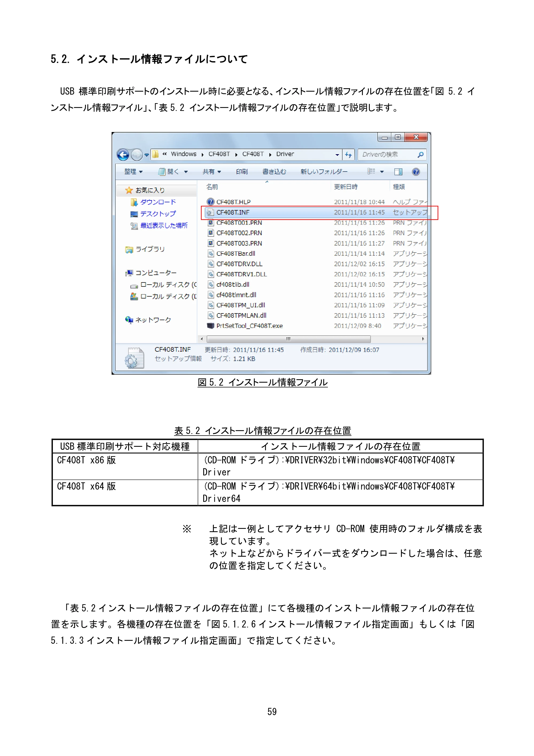Click the CF408T.INF setup file icon
Viewport: 534px width, 756px height.
(210, 212)
